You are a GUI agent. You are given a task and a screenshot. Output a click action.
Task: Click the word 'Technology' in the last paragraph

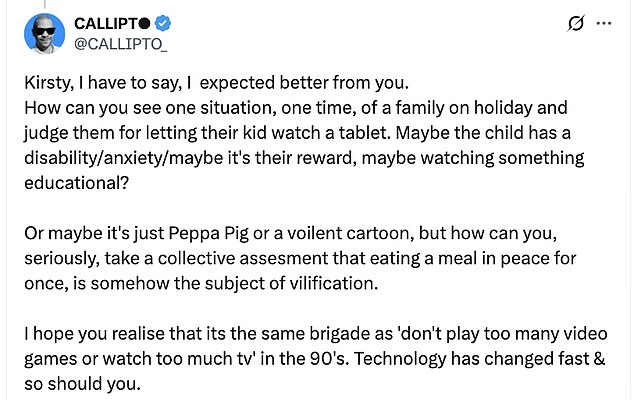(x=399, y=359)
